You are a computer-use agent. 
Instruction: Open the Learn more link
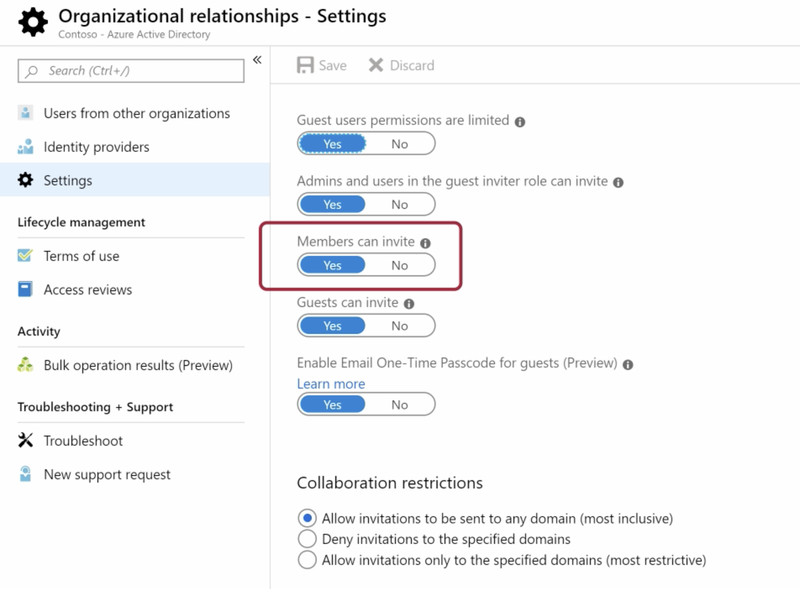(x=331, y=384)
